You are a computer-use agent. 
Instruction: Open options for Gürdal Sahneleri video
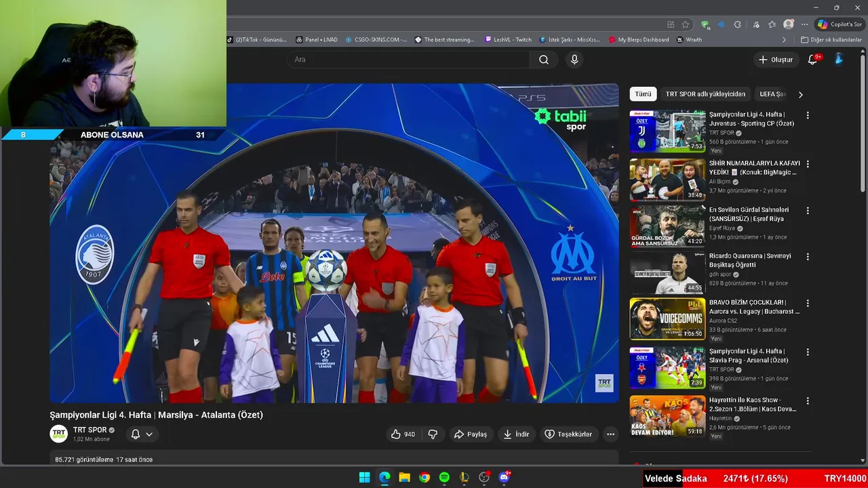coord(807,210)
